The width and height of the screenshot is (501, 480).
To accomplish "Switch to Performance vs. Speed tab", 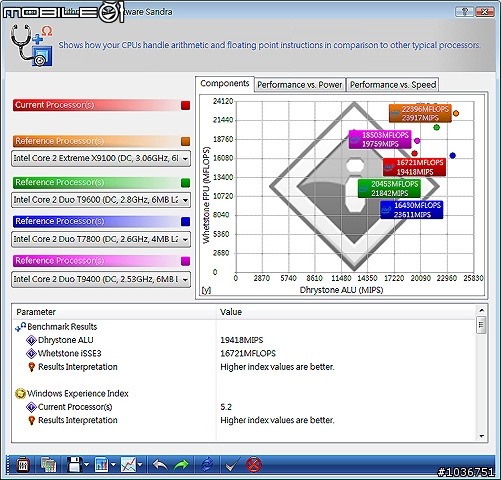I will (393, 85).
